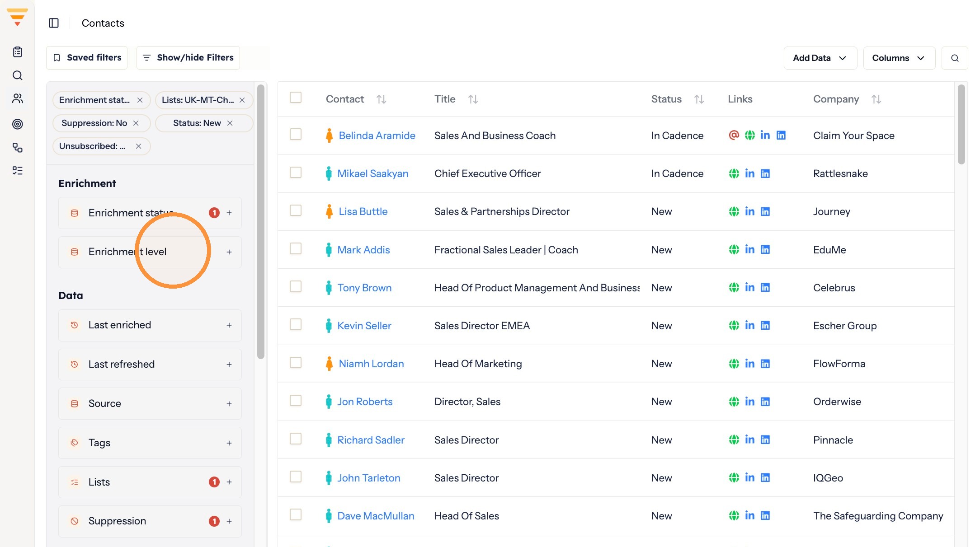Screen dimensions: 980x547
Task: Expand the Tags filter
Action: pyautogui.click(x=229, y=443)
